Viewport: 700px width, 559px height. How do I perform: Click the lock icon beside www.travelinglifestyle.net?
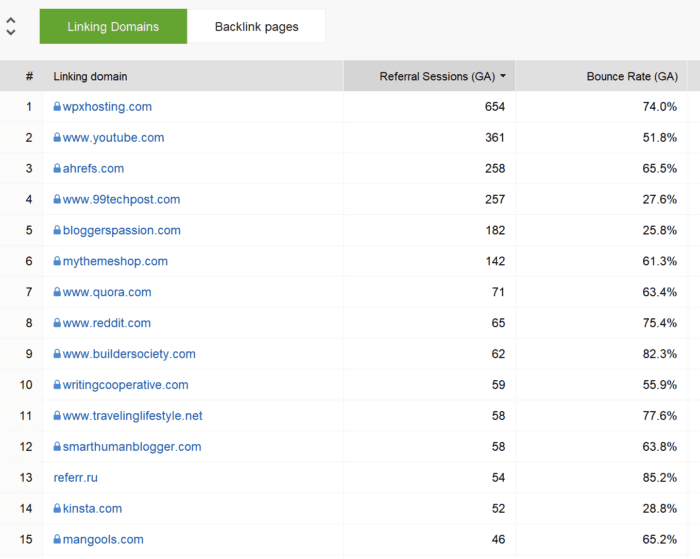57,415
